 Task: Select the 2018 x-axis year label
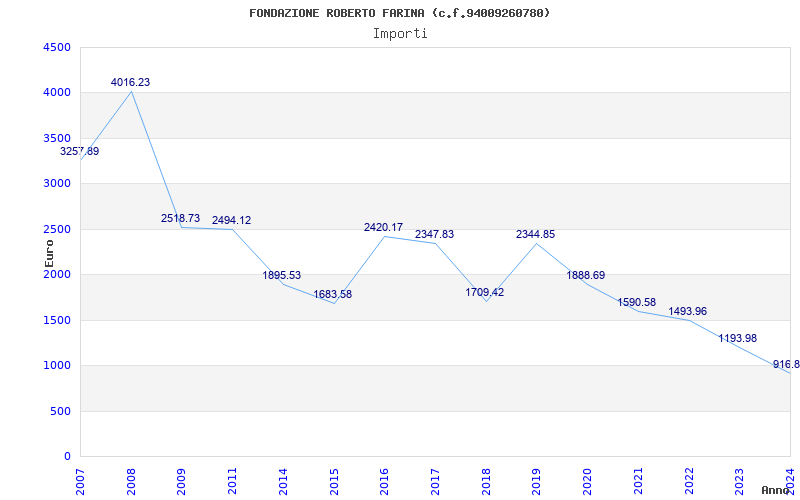point(486,482)
